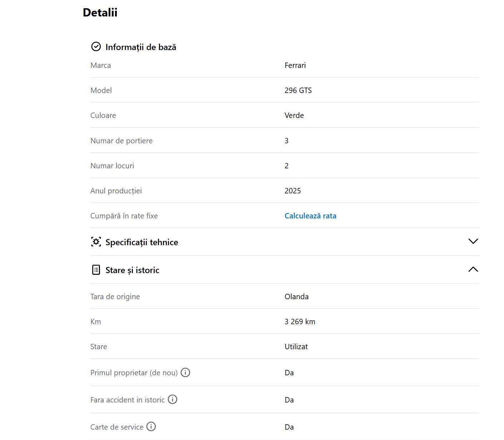
Task: Click the Olanda country of origin value
Action: tap(296, 297)
